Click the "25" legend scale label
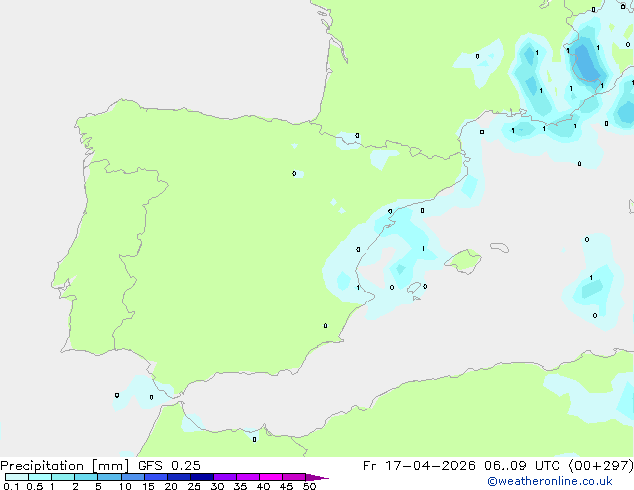 point(194,486)
